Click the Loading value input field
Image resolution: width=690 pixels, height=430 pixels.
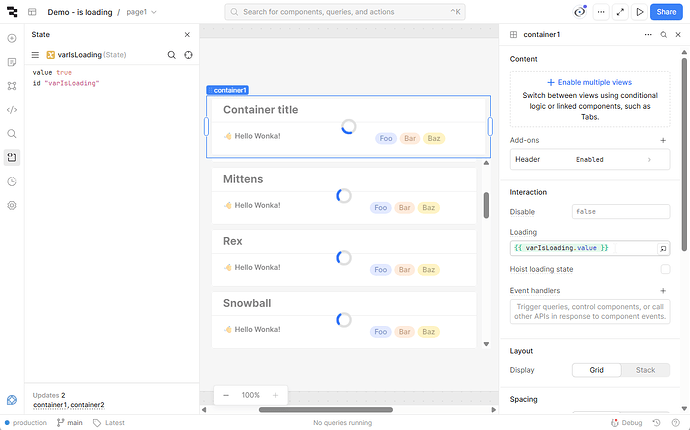pyautogui.click(x=582, y=247)
